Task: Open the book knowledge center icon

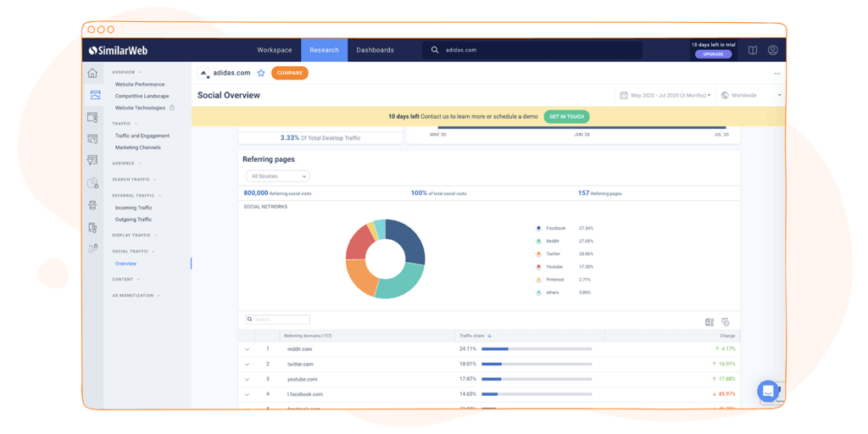Action: point(753,50)
